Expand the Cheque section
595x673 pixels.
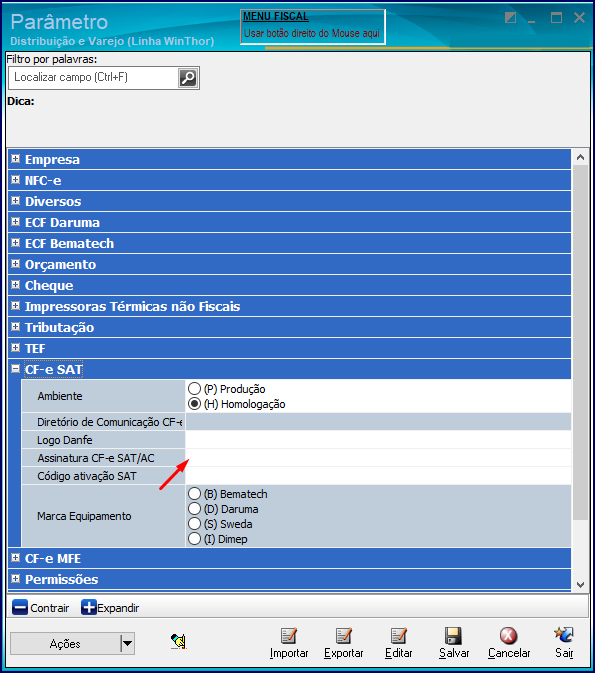[15, 285]
